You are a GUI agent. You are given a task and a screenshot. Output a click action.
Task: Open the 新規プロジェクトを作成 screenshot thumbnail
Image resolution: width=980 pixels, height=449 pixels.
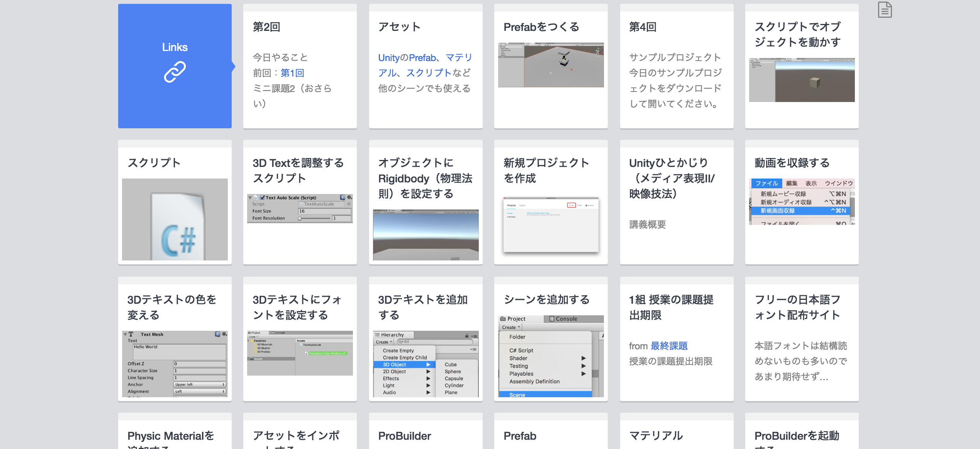pos(551,225)
